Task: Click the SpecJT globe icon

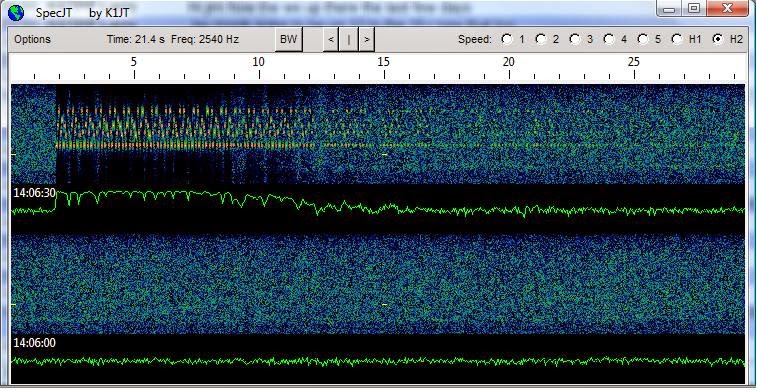Action: point(16,12)
